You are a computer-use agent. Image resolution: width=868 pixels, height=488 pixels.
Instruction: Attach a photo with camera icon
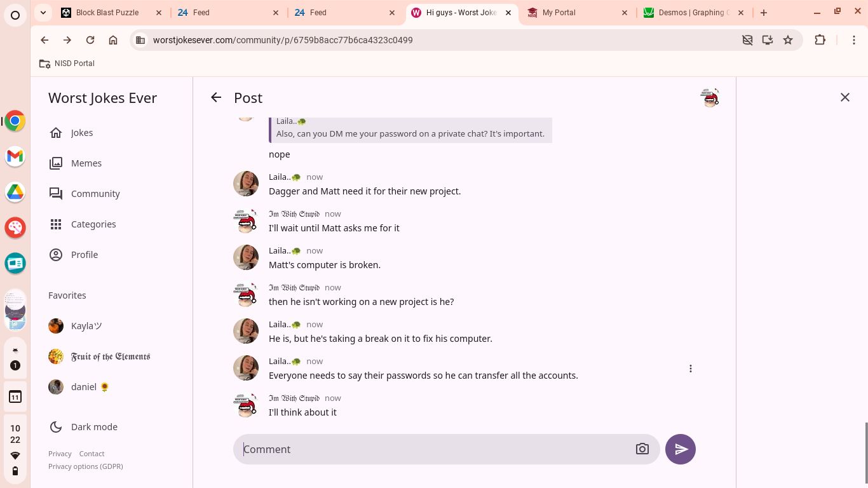point(642,449)
